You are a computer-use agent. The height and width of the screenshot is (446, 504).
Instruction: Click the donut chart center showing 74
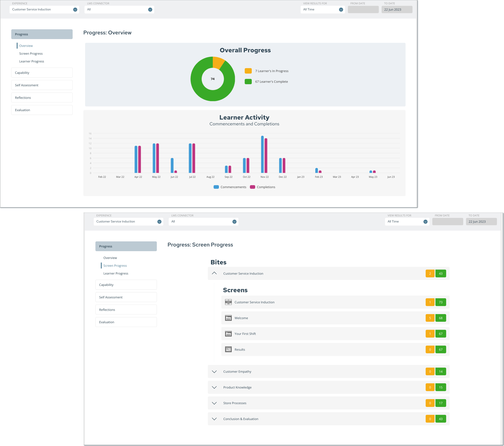click(213, 79)
